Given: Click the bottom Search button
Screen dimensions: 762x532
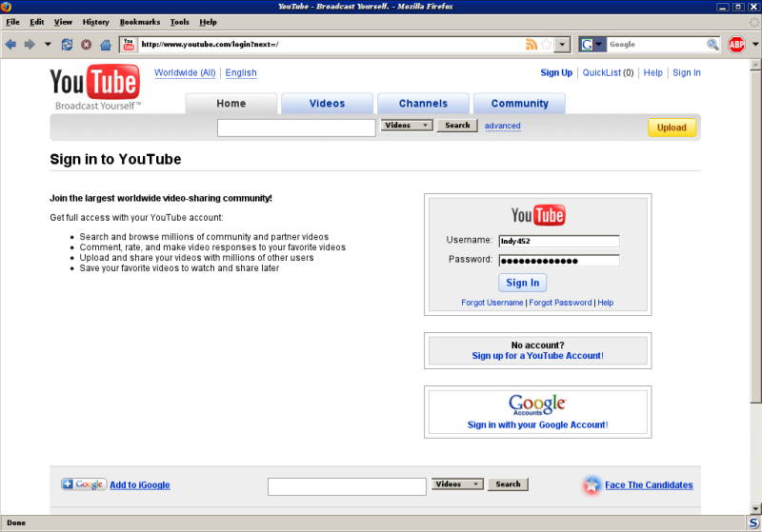Looking at the screenshot, I should tap(508, 484).
